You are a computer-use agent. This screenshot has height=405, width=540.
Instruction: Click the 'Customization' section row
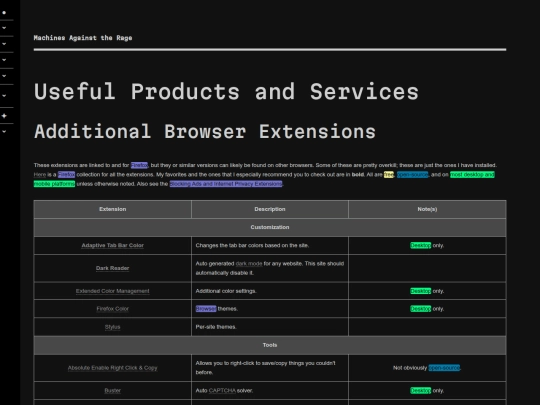(x=270, y=227)
